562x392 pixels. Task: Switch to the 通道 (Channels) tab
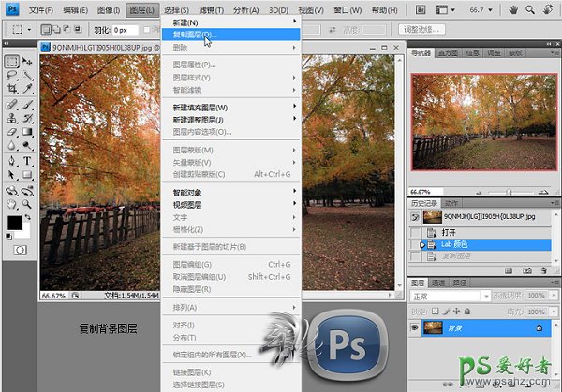(x=439, y=282)
